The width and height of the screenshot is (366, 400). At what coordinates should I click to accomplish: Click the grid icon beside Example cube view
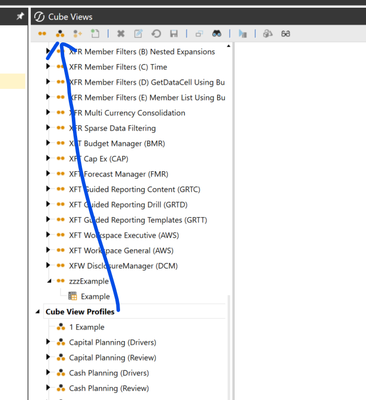click(72, 296)
